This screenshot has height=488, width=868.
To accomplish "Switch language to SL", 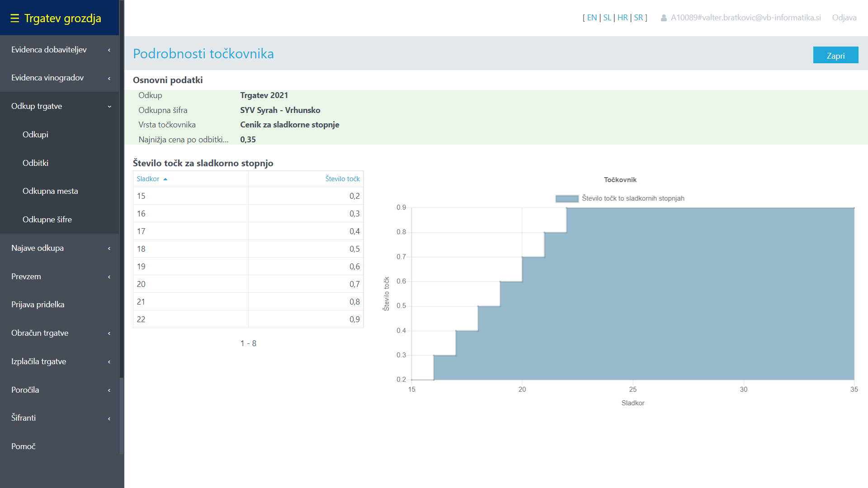I will 607,18.
